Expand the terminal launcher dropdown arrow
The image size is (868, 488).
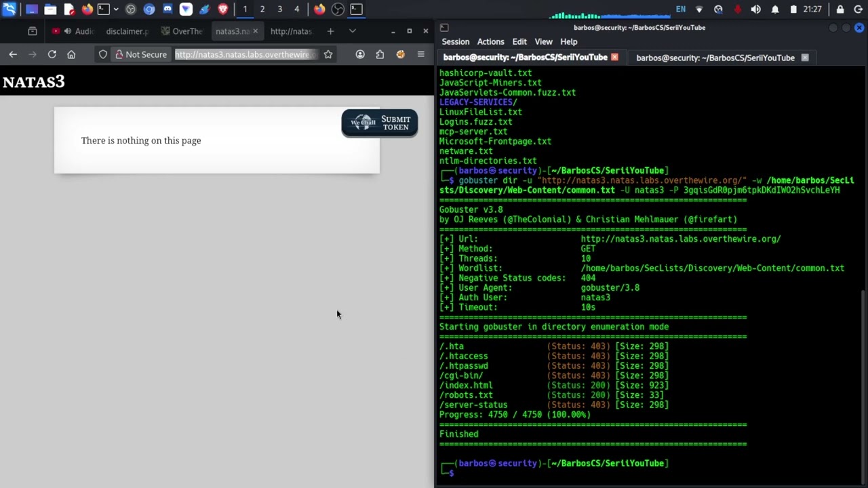click(116, 9)
